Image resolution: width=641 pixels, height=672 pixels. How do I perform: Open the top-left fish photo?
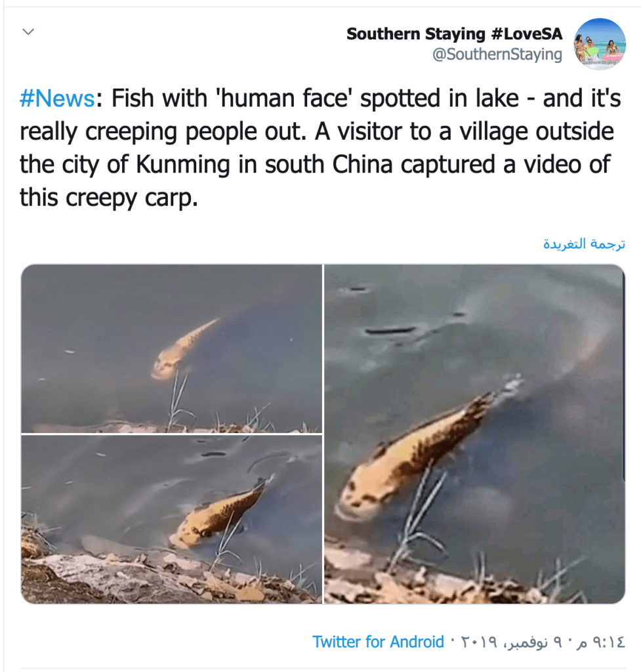(171, 348)
